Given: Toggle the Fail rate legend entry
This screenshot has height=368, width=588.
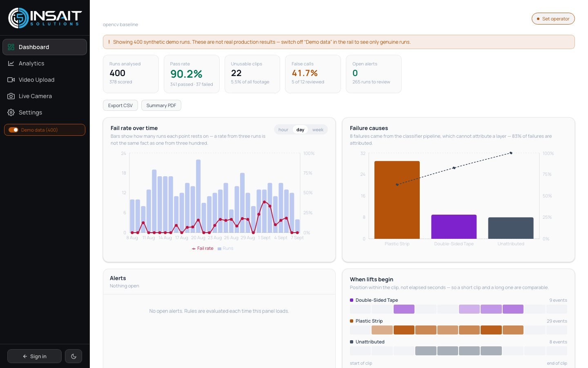Looking at the screenshot, I should coord(203,248).
